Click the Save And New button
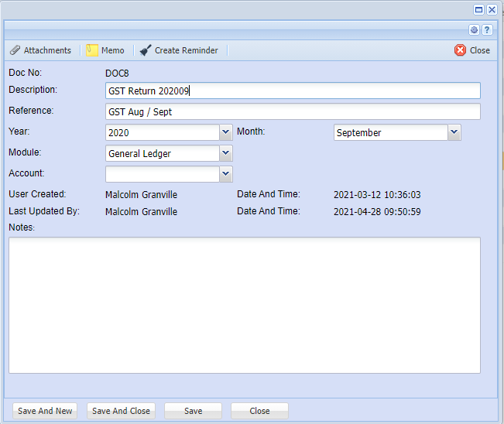Image resolution: width=504 pixels, height=424 pixels. click(45, 411)
